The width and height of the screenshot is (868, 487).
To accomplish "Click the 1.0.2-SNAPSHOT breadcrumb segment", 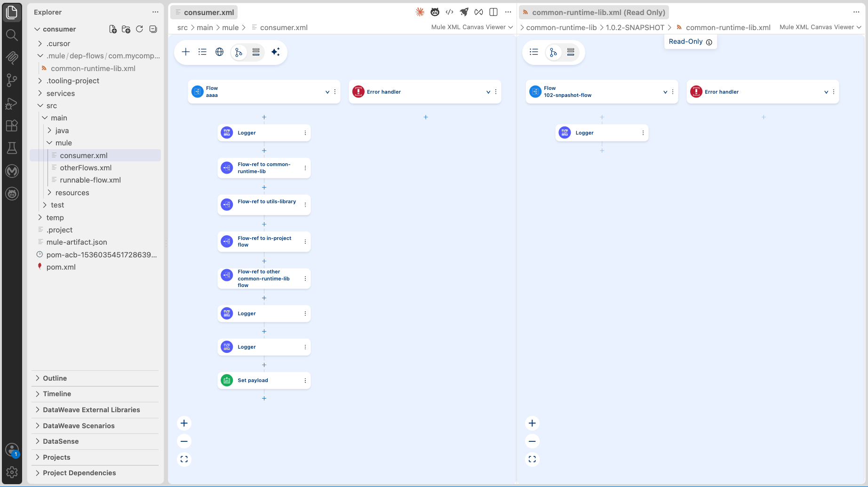I will [635, 28].
